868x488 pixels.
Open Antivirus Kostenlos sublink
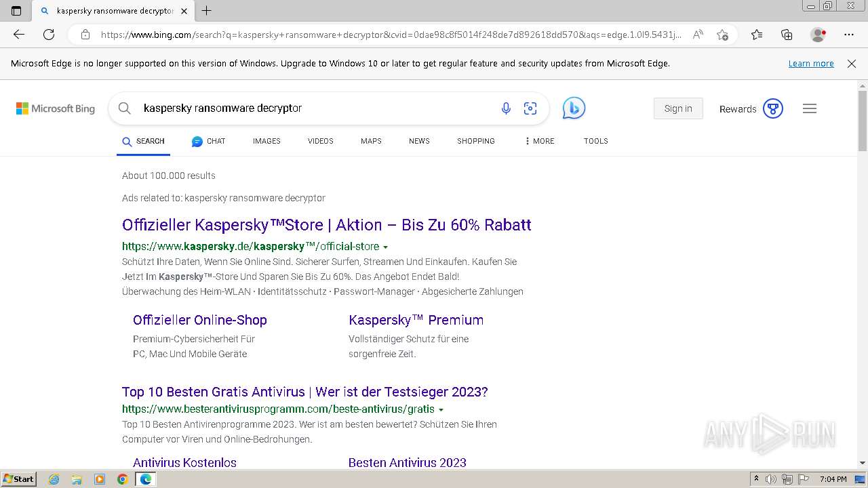[184, 462]
